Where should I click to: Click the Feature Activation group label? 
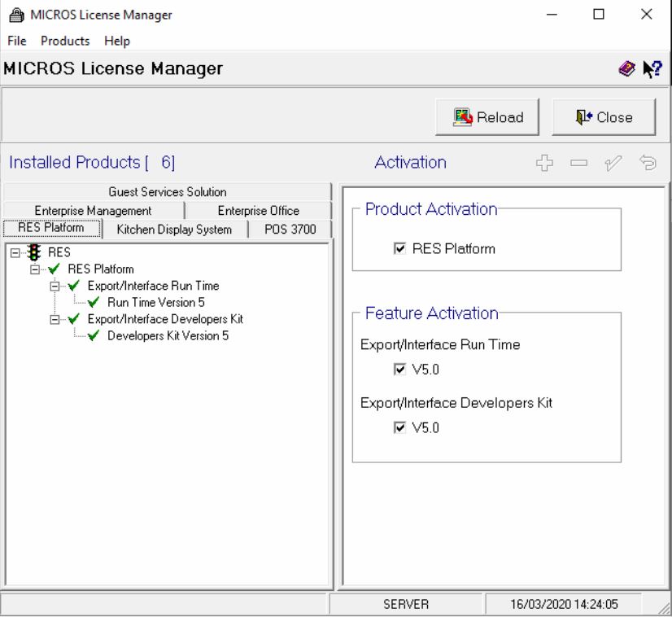[431, 313]
